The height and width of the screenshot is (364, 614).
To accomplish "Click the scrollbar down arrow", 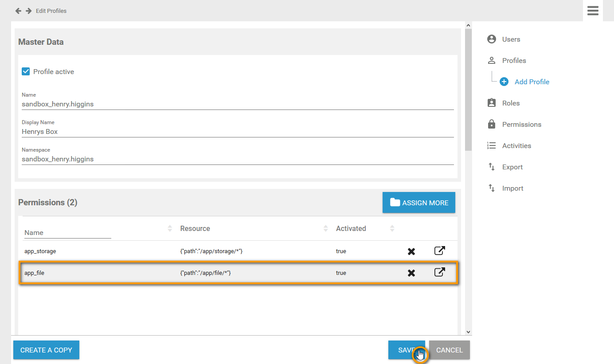I will [468, 332].
